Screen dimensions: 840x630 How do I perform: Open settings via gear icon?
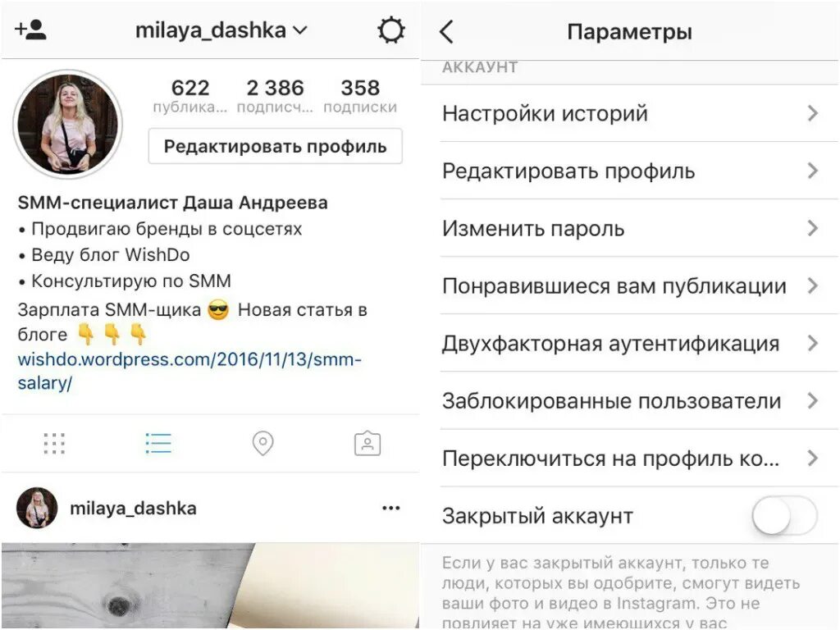coord(391,30)
